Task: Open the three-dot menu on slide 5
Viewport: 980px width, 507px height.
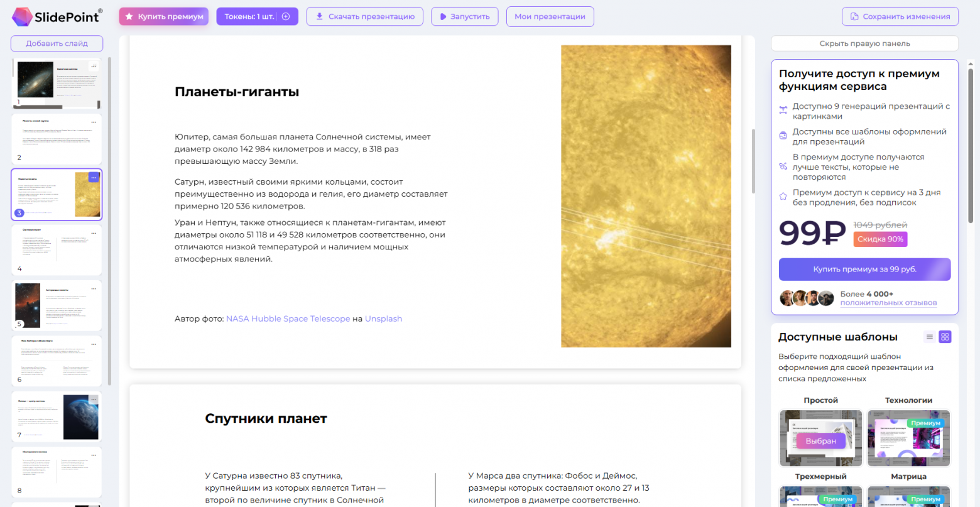Action: tap(94, 289)
